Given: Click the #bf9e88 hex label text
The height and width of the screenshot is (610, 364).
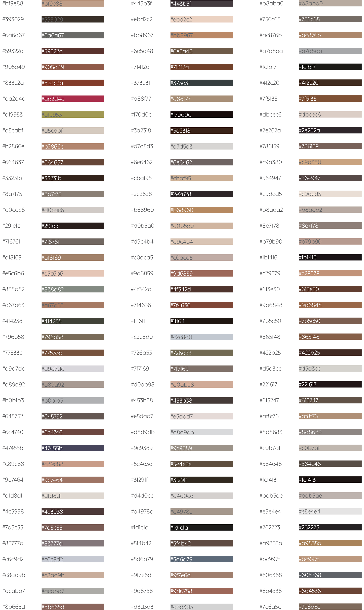Looking at the screenshot, I should click(x=13, y=3).
